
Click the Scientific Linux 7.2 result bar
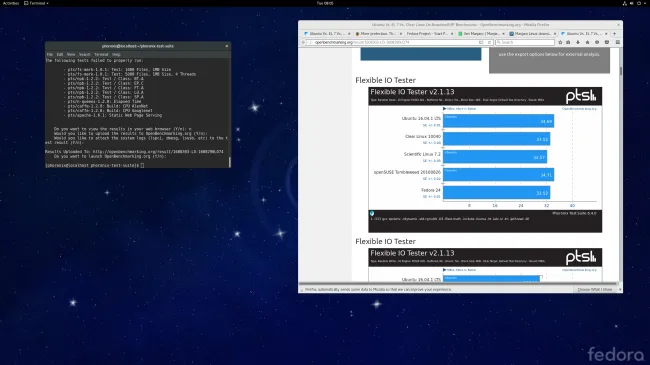(x=495, y=156)
